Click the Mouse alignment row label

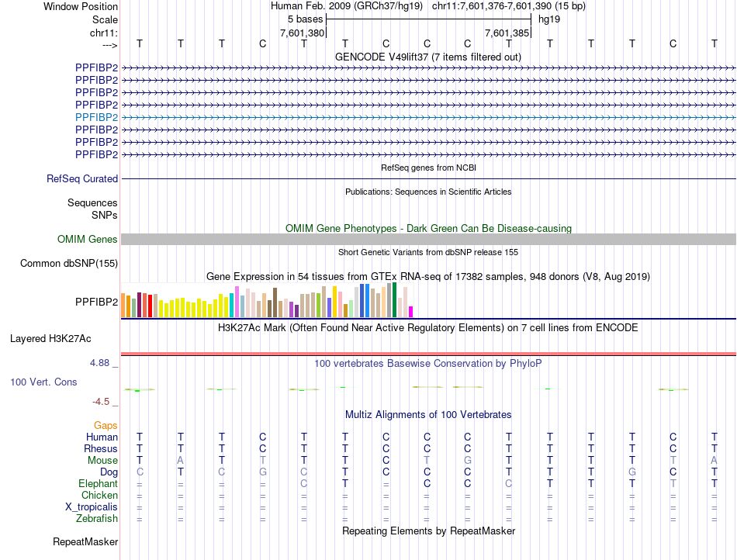click(x=102, y=461)
